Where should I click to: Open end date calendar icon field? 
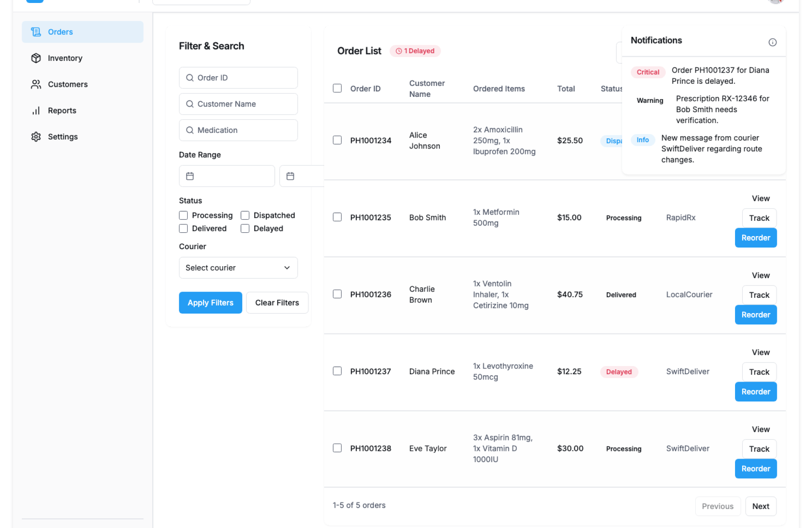pos(290,176)
